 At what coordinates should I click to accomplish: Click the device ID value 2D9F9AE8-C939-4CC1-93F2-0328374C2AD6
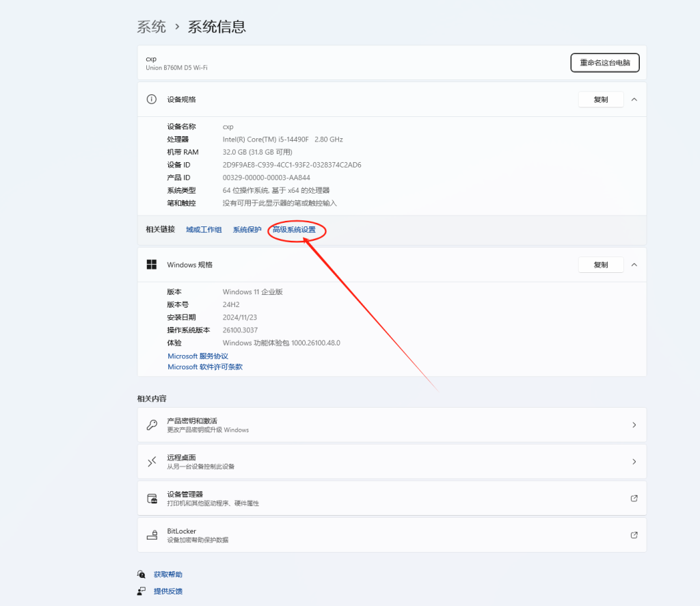pyautogui.click(x=292, y=165)
